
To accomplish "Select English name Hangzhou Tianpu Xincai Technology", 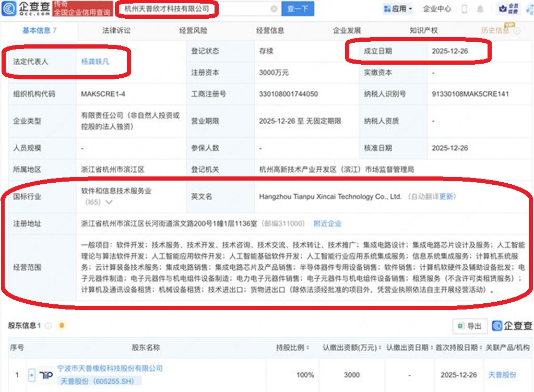I will pyautogui.click(x=330, y=196).
